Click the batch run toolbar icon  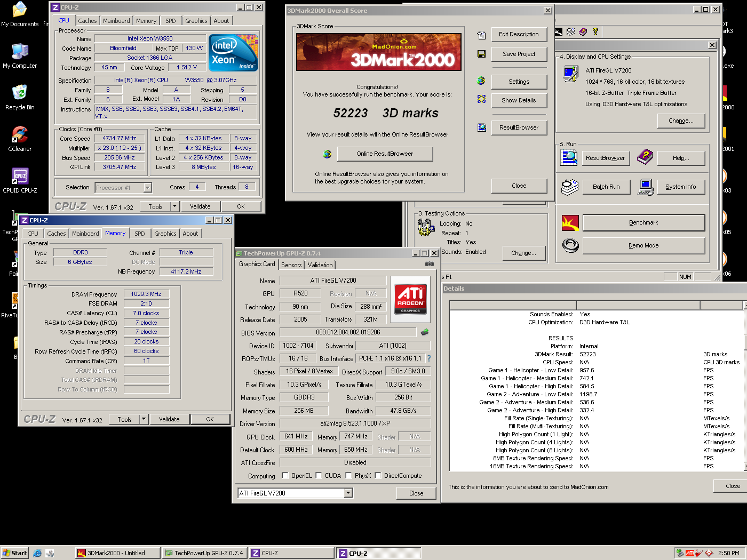click(x=570, y=31)
